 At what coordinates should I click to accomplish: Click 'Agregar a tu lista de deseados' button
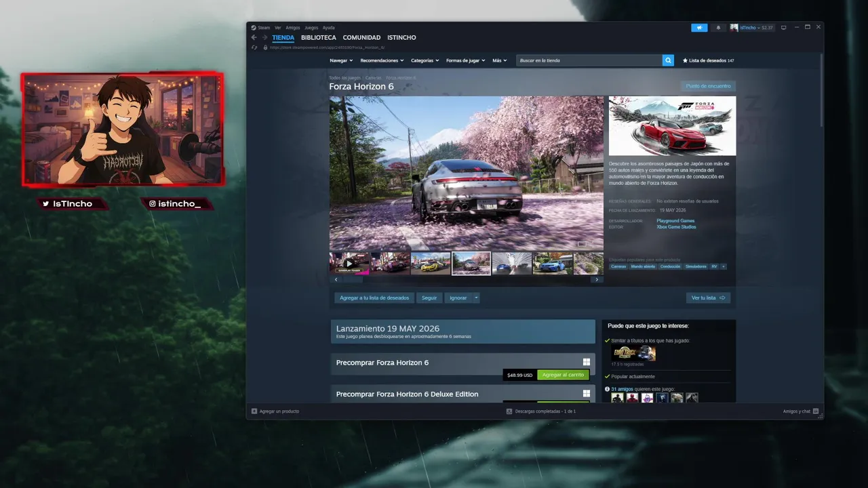(x=374, y=298)
